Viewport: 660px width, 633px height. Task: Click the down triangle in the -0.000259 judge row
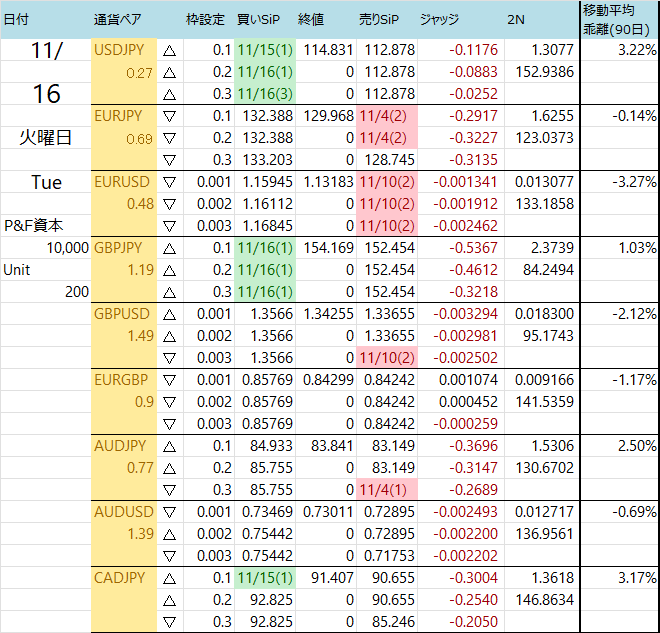[169, 424]
